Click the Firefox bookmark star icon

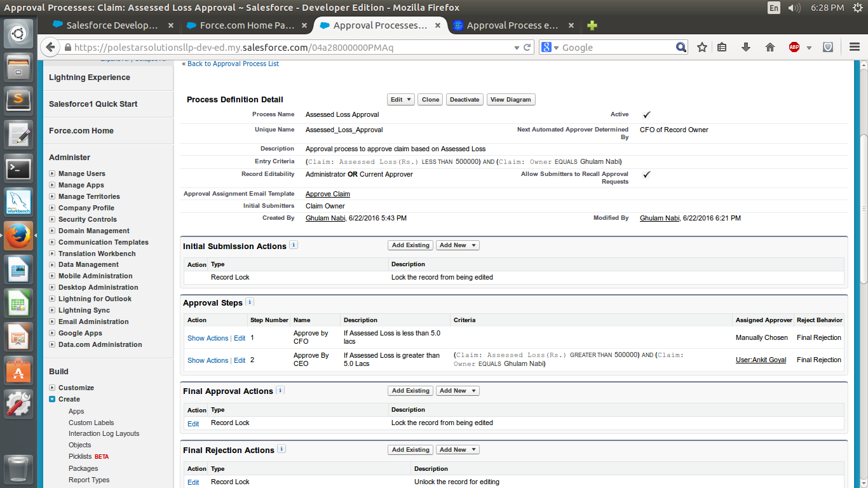pos(702,48)
